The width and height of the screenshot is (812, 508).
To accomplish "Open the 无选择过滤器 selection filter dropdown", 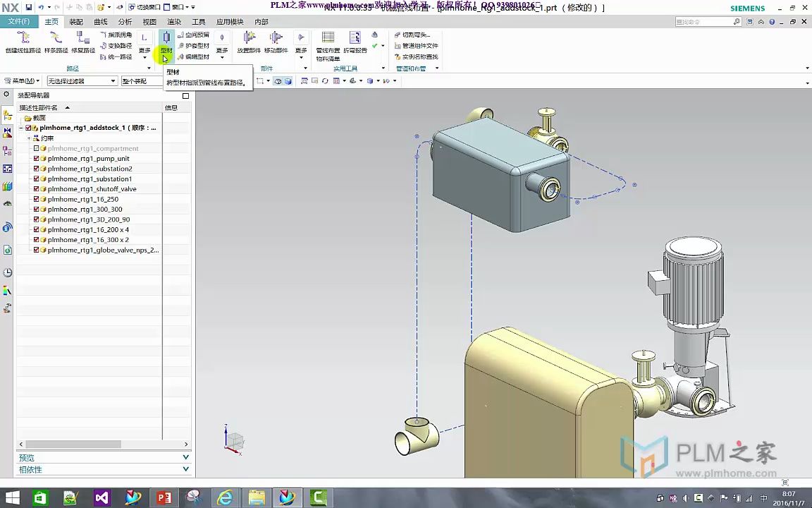I will point(81,81).
